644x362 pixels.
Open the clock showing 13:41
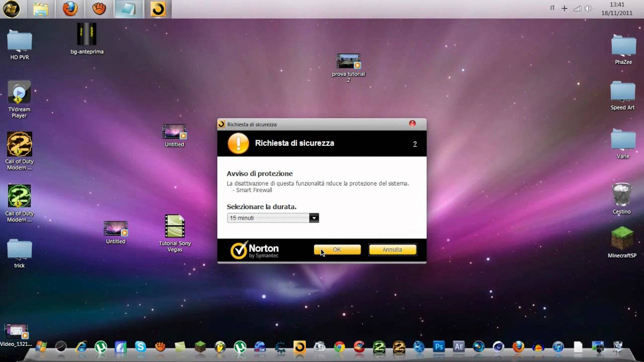coord(617,9)
